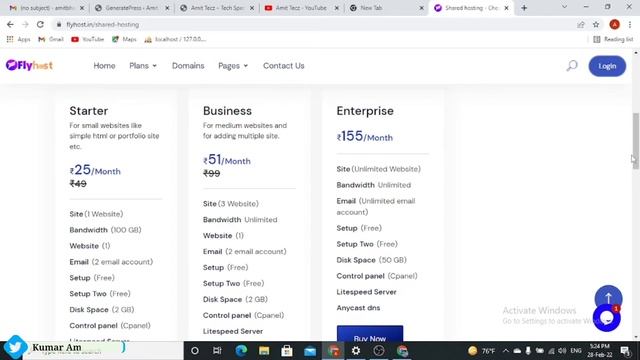Screen dimensions: 640x360
Task: Switch to the Amit Tecz – Tech tab
Action: 216,8
